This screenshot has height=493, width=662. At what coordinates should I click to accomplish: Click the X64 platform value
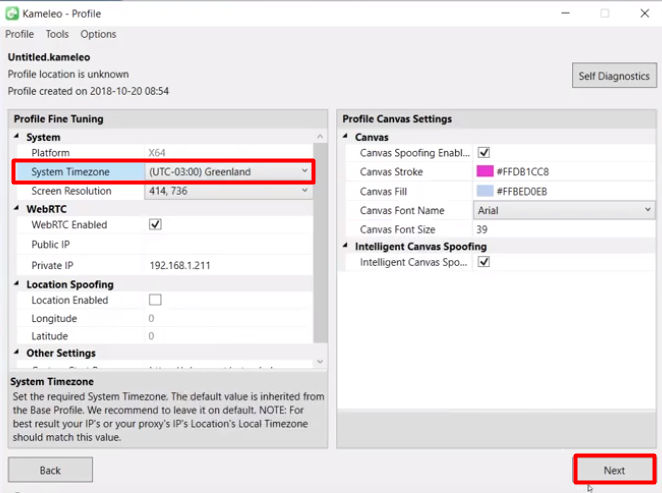(157, 153)
